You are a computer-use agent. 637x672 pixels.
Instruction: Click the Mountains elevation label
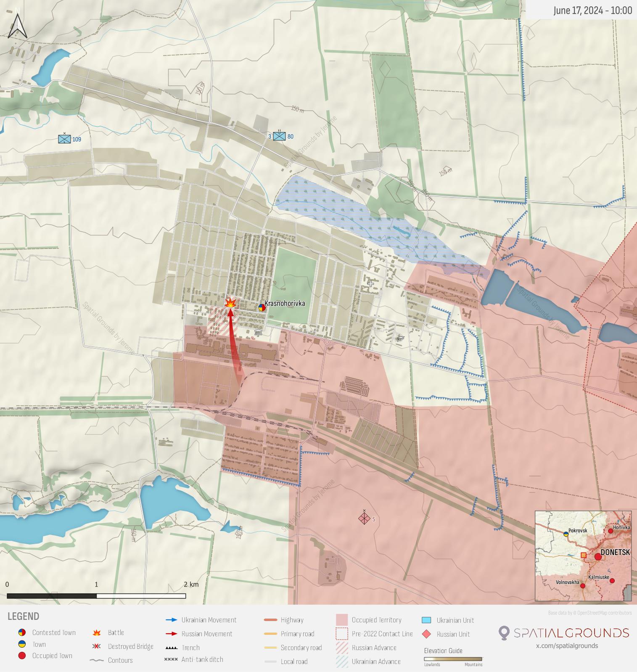(473, 664)
